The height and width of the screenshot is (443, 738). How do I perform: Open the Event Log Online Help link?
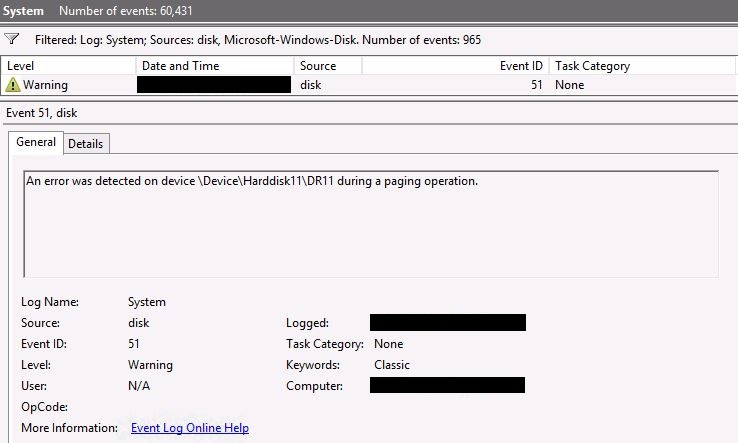pyautogui.click(x=190, y=428)
